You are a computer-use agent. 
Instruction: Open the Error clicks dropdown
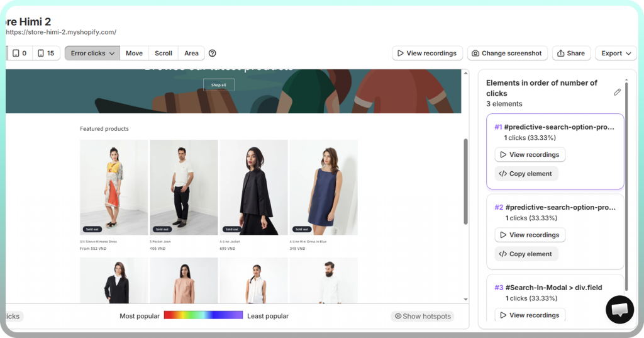(x=92, y=54)
